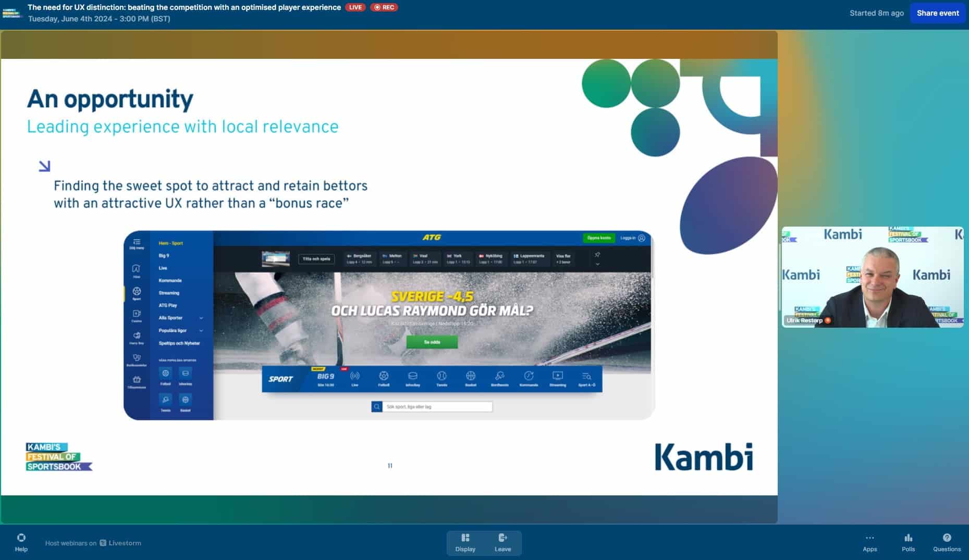This screenshot has height=560, width=969.
Task: Open ATG Play in the left menu
Action: tap(168, 306)
